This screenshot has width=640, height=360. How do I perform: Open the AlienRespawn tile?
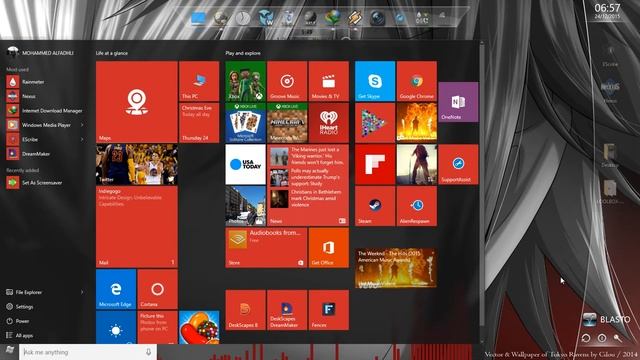pos(417,206)
